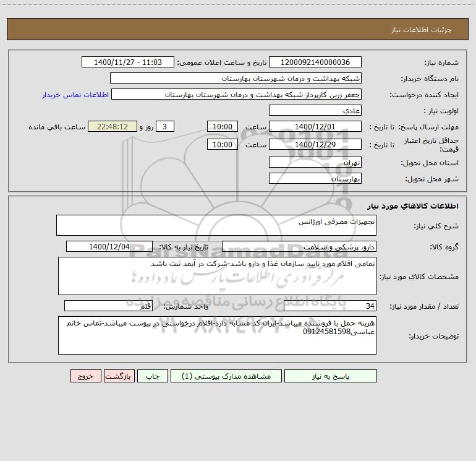The width and height of the screenshot is (476, 461).
Task: Click the بازگشت back button
Action: [x=119, y=376]
